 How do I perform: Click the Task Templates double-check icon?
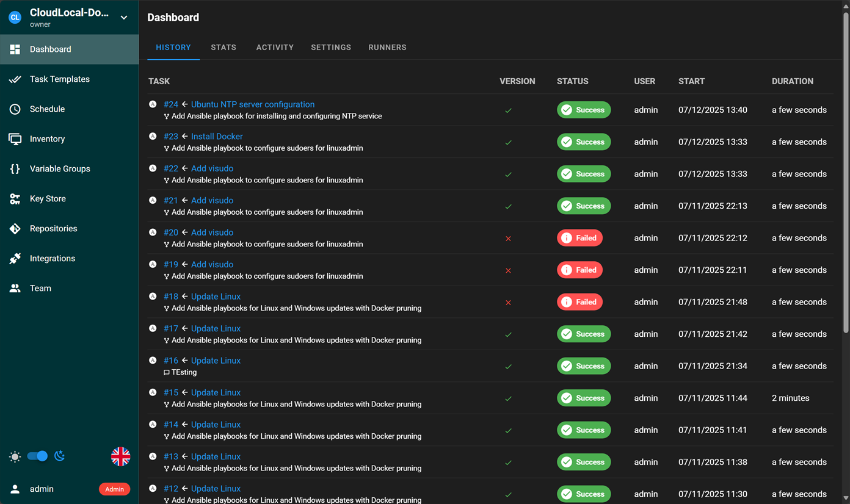(x=15, y=79)
